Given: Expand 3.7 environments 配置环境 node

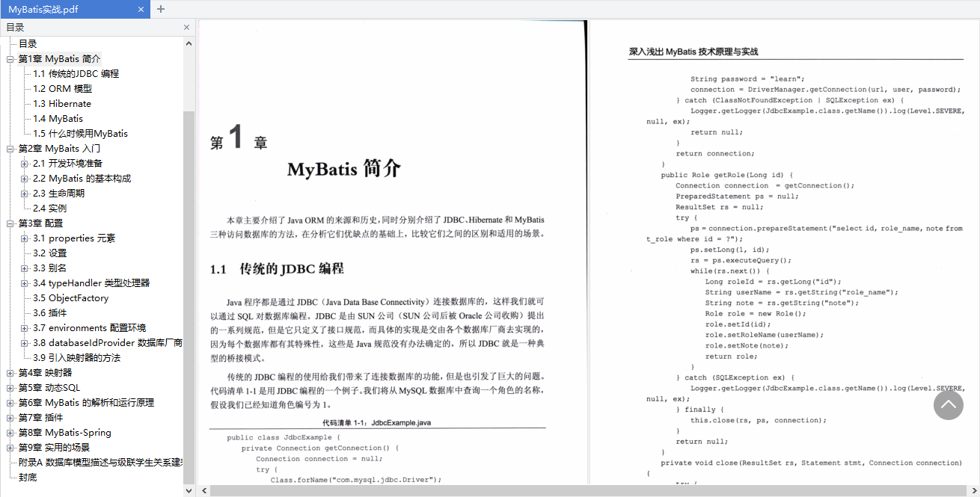Looking at the screenshot, I should tap(25, 328).
